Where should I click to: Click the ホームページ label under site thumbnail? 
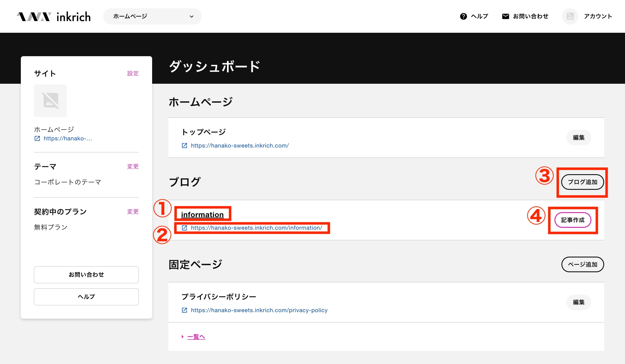[54, 130]
